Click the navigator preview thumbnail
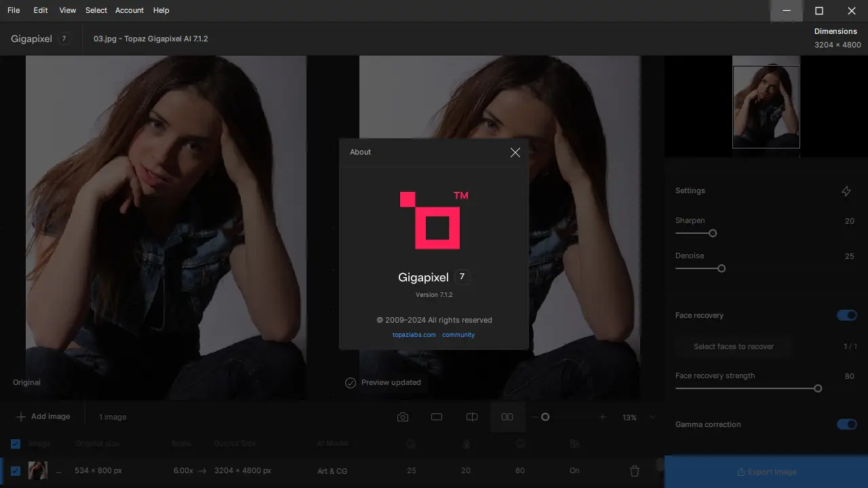This screenshot has height=488, width=868. click(766, 106)
